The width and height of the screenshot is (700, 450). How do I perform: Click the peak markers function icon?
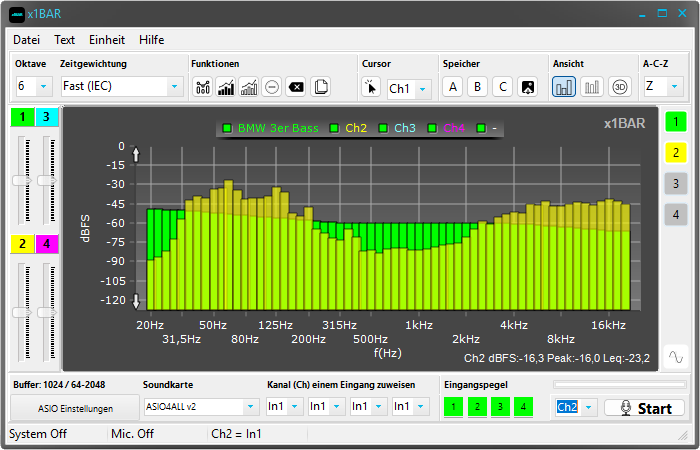pos(203,87)
